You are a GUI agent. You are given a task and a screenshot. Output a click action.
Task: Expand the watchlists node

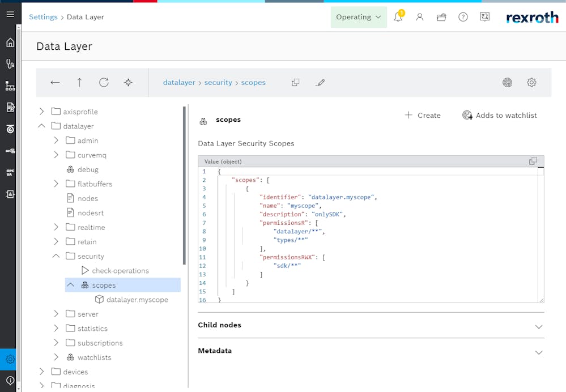[56, 357]
